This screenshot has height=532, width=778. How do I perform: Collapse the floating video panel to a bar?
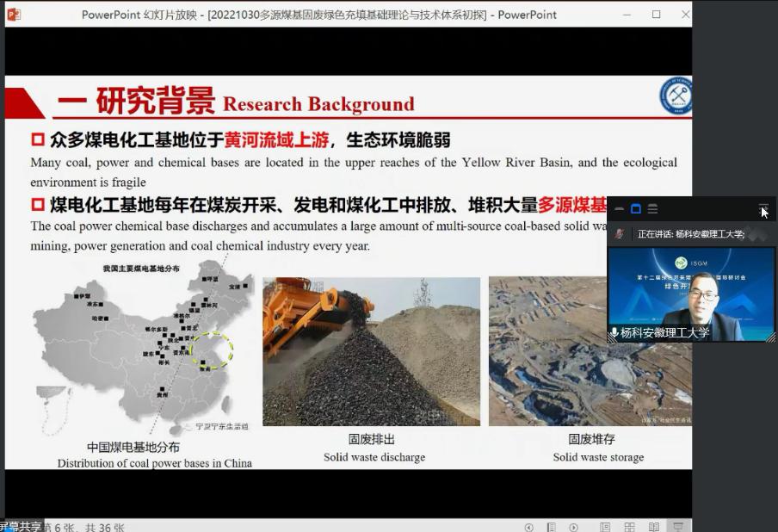(619, 209)
